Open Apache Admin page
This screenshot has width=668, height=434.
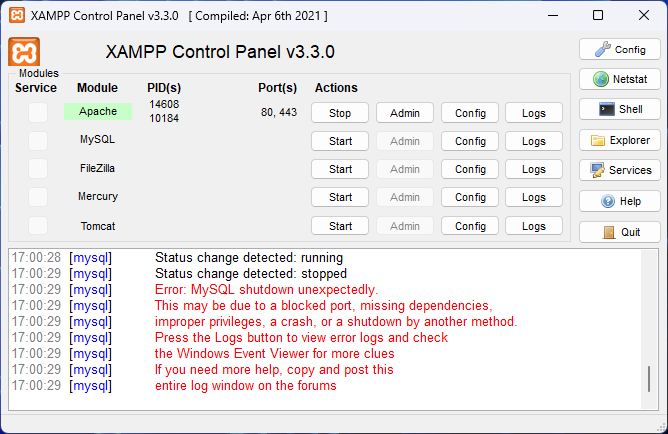pyautogui.click(x=405, y=113)
